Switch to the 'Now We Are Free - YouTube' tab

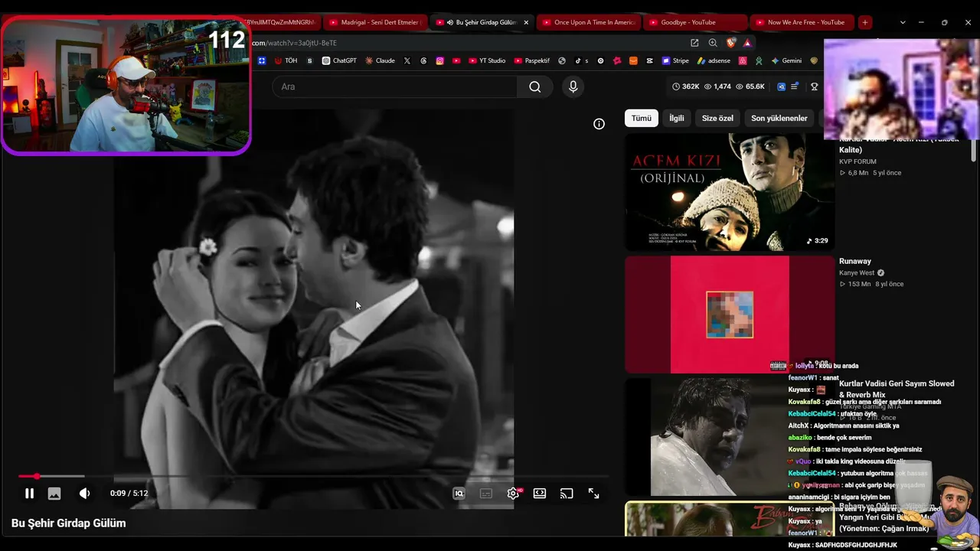pos(802,22)
